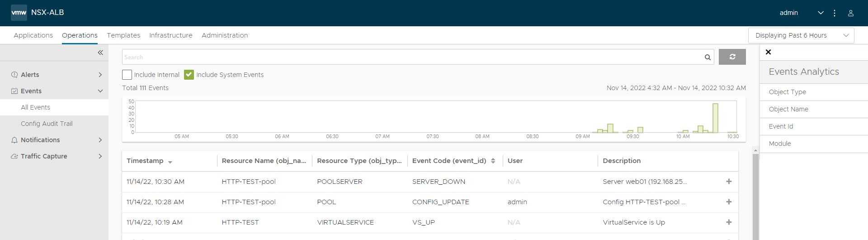
Task: Collapse the Events section chevron
Action: coord(100,91)
